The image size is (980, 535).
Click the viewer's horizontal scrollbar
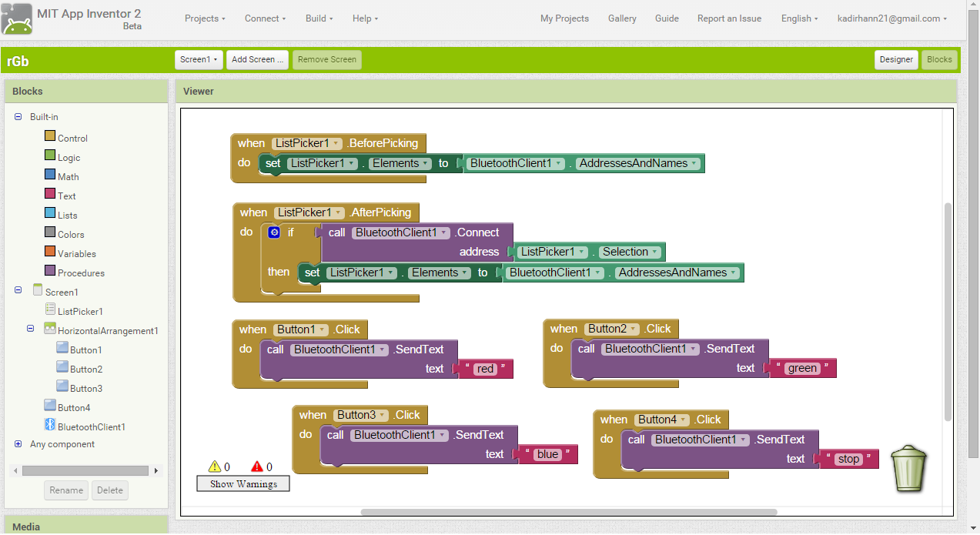click(x=569, y=512)
